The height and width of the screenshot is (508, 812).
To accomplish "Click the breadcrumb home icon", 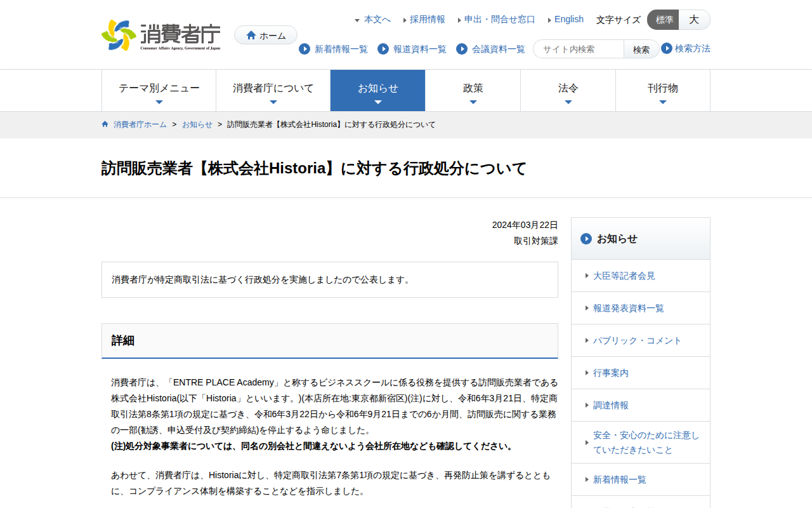I will point(105,124).
